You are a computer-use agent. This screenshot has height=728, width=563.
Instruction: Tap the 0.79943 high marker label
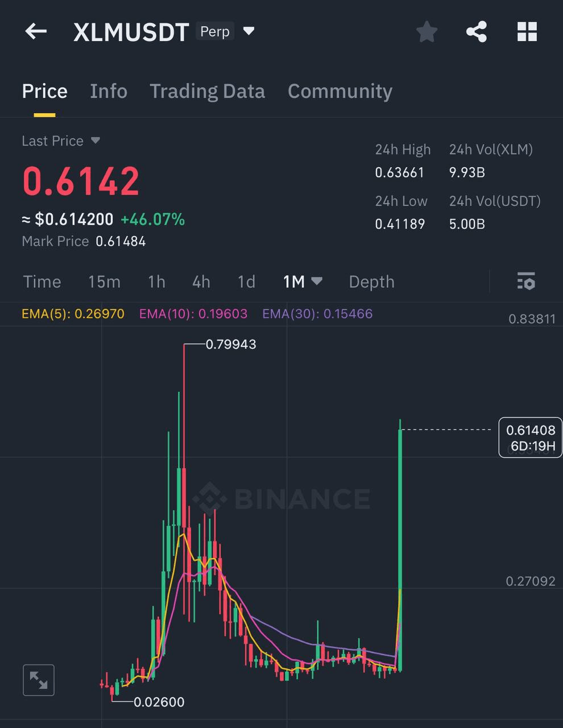coord(231,344)
